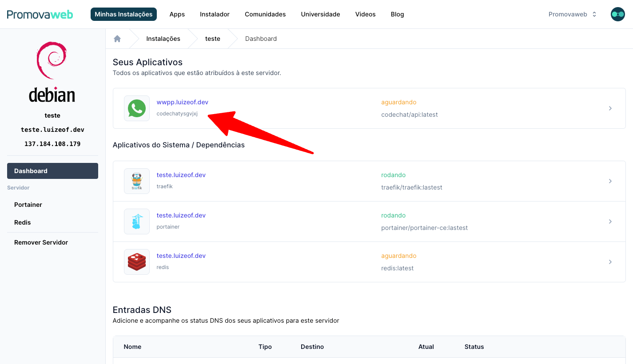The image size is (633, 364).
Task: Click Dashboard breadcrumb item
Action: (261, 39)
